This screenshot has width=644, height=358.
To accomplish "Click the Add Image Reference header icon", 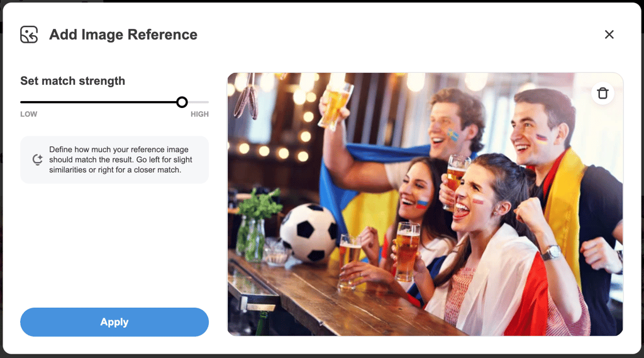I will [x=29, y=35].
